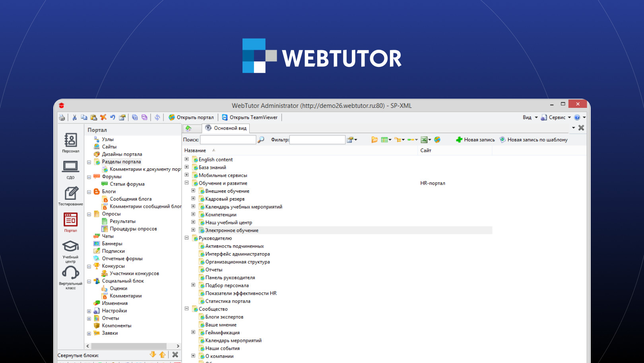Expand the Мобильные сервисы row
Image resolution: width=644 pixels, height=363 pixels.
click(x=186, y=175)
